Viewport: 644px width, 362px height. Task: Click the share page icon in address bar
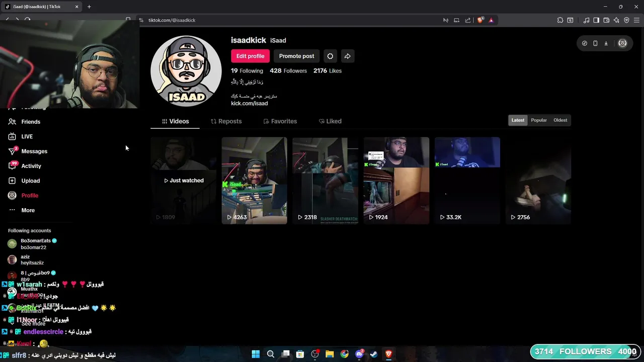pos(468,20)
